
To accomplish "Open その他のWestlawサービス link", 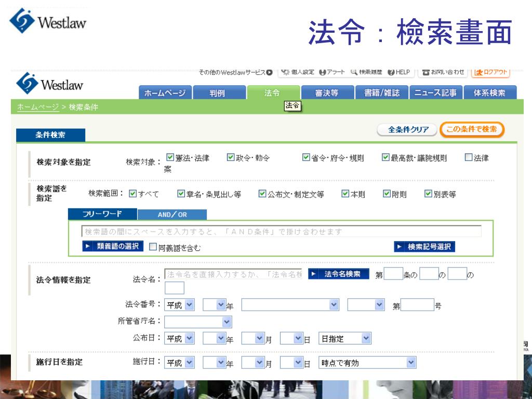I will pyautogui.click(x=235, y=72).
